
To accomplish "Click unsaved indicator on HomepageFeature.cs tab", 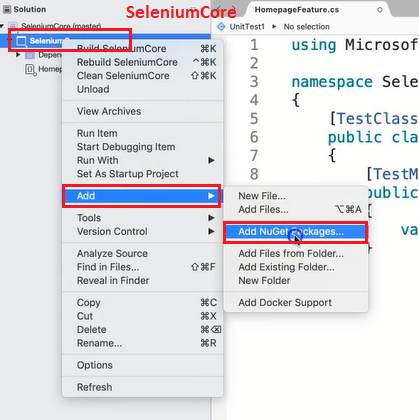I will [x=380, y=10].
